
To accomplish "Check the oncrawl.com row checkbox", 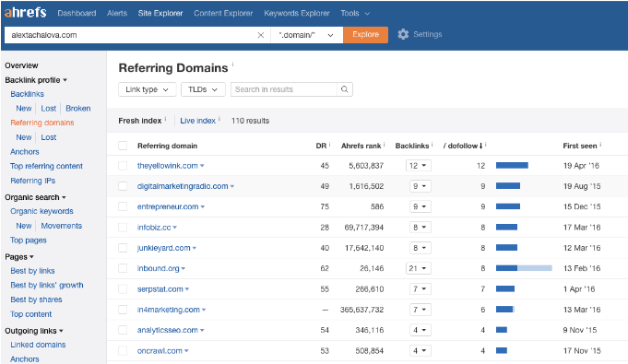I will 123,351.
